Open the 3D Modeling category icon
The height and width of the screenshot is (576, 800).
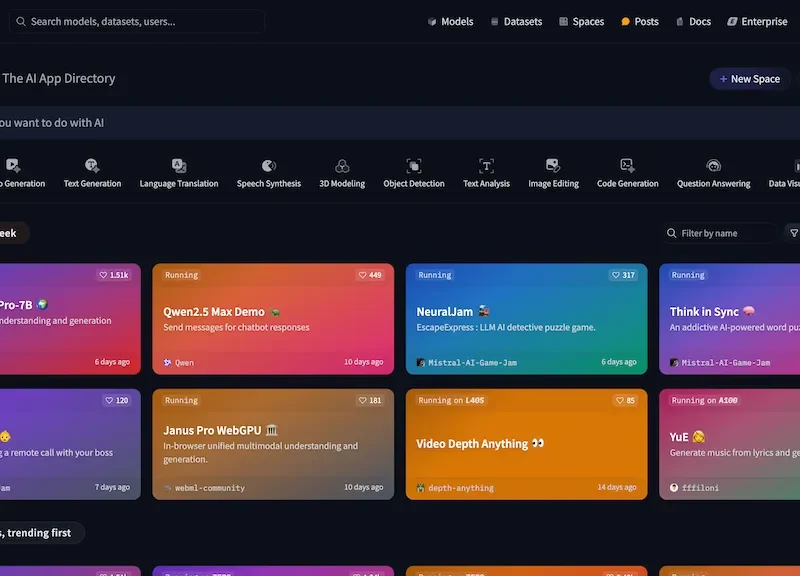click(342, 165)
